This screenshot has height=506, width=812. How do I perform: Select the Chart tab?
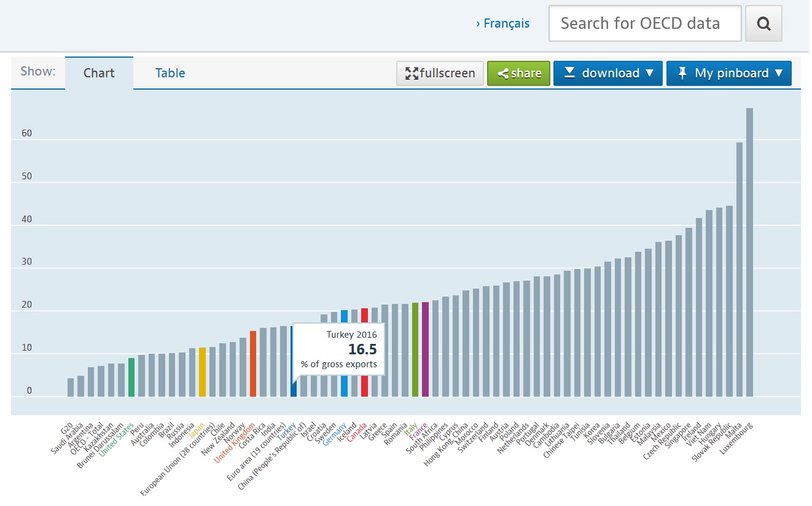[x=99, y=73]
